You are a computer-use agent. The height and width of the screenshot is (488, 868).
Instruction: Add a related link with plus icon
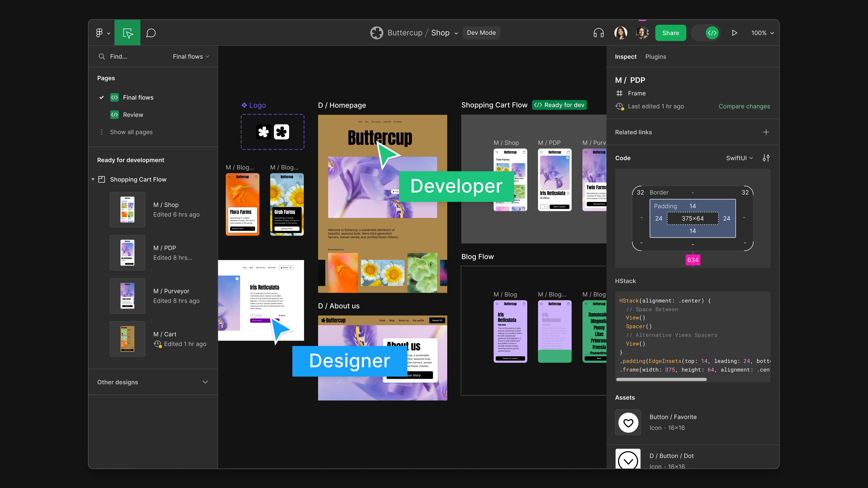click(x=766, y=132)
